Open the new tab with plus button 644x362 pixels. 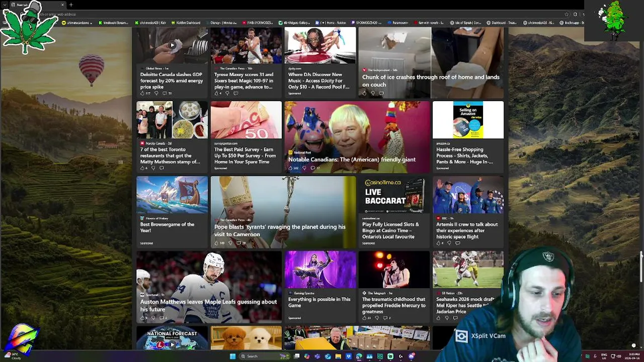point(71,5)
